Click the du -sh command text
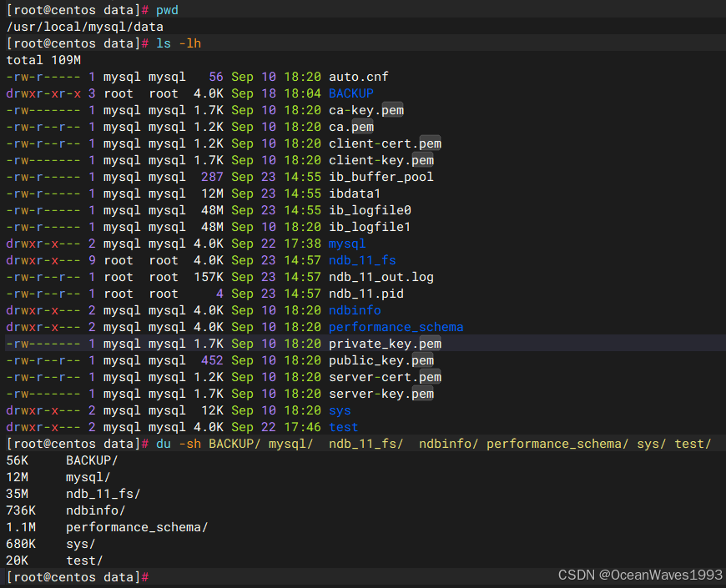The width and height of the screenshot is (726, 588). pos(179,443)
